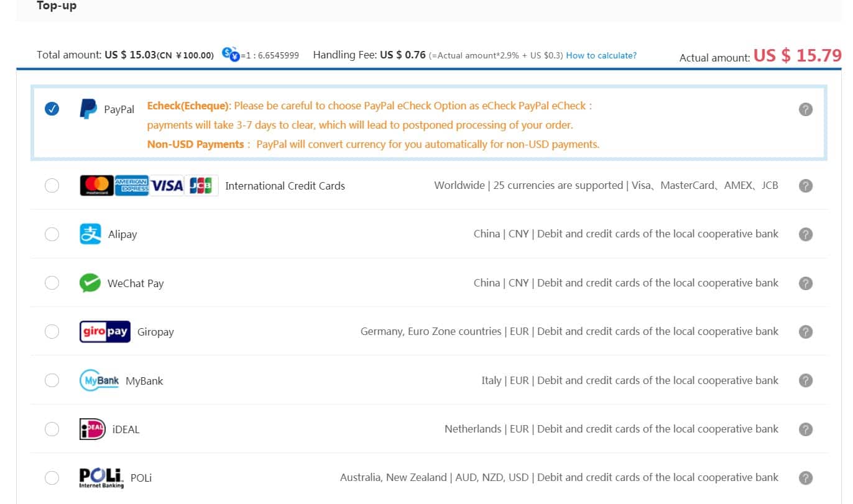Viewport: 853px width, 504px height.
Task: Click the exchange rate '=1 : 6.6545999' text
Action: [270, 55]
